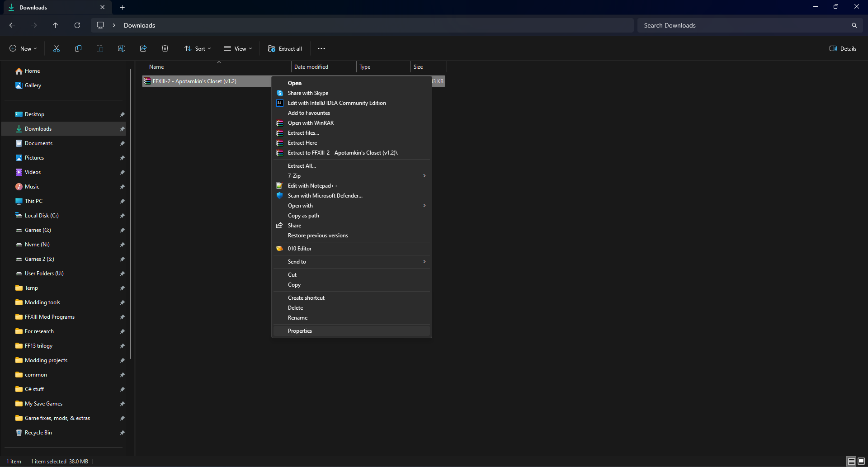
Task: Unpin Modding tools folder pin
Action: tap(122, 302)
